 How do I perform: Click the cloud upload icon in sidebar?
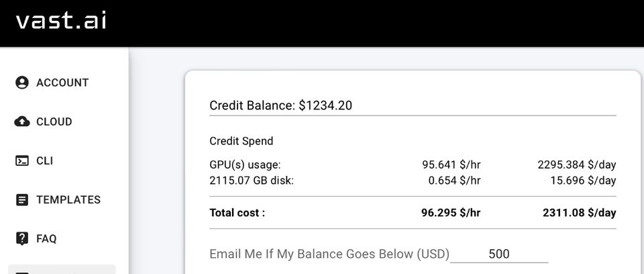pos(21,122)
